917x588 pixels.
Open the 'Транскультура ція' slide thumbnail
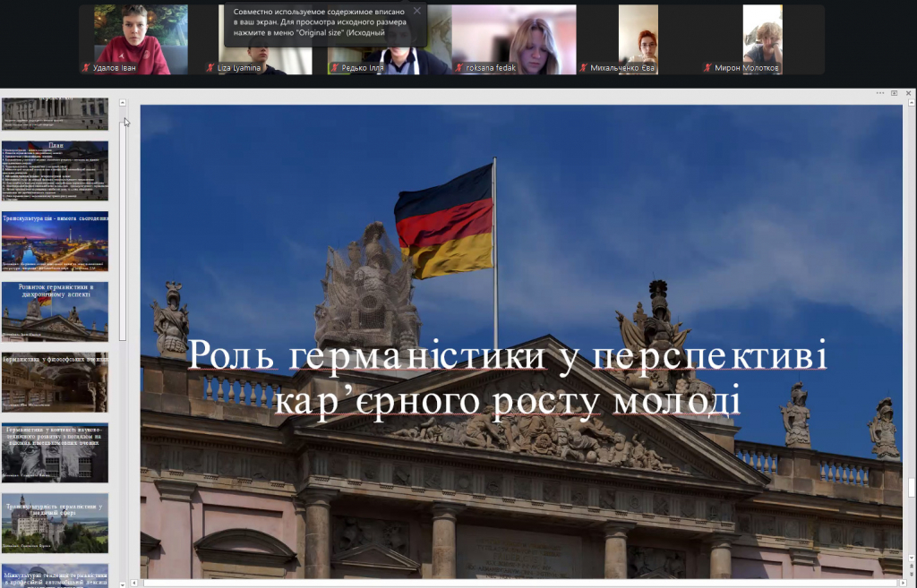coord(55,241)
